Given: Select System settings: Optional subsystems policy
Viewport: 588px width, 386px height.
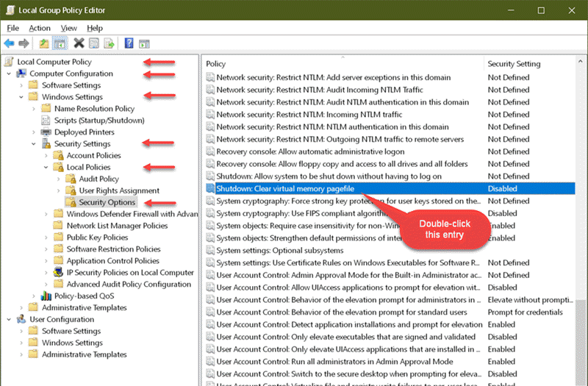Looking at the screenshot, I should click(x=280, y=250).
